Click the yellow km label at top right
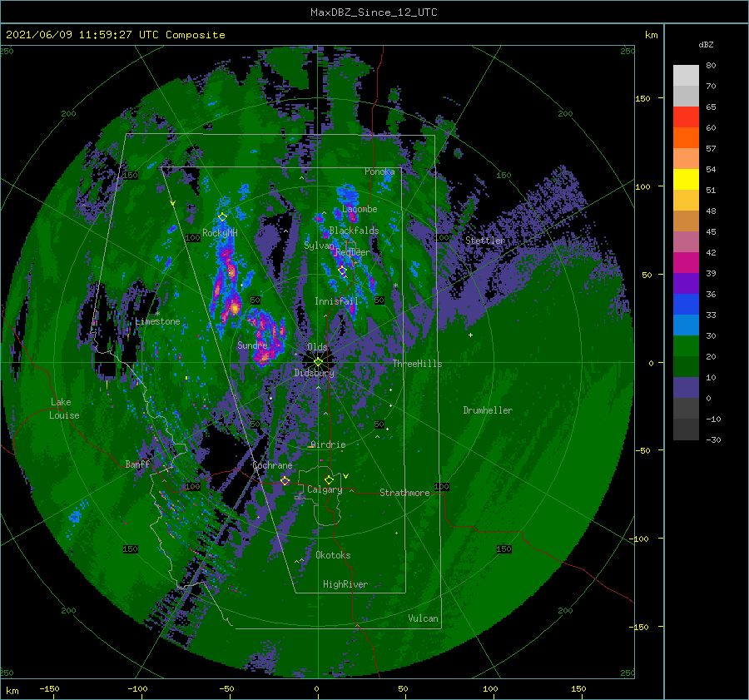This screenshot has width=749, height=700. [651, 35]
